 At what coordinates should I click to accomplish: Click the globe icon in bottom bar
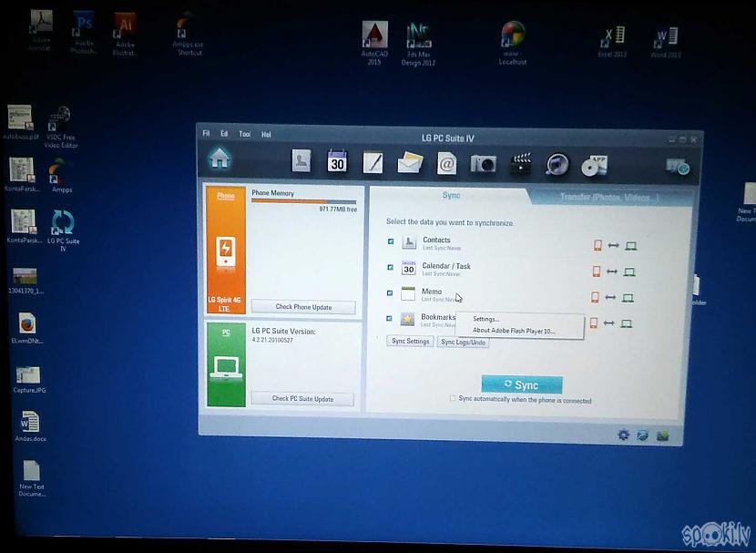click(643, 435)
